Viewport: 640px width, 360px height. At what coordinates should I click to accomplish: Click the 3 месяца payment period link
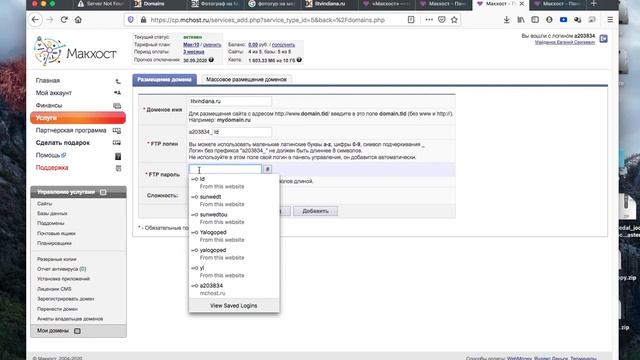193,52
